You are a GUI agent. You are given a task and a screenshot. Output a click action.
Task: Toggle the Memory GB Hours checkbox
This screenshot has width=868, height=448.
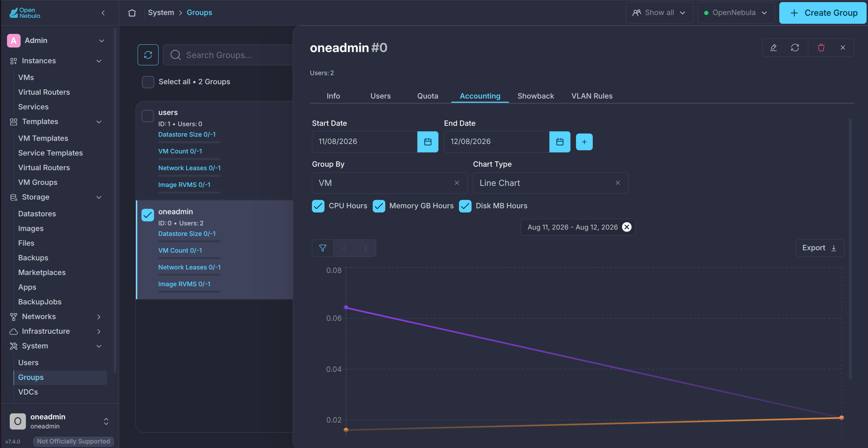(x=379, y=206)
